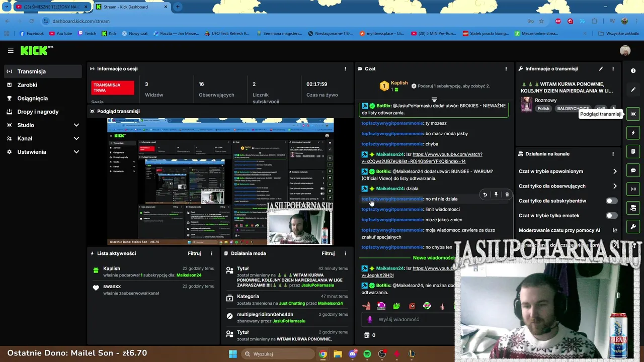Open Discord from the taskbar
The width and height of the screenshot is (644, 362).
[x=352, y=354]
